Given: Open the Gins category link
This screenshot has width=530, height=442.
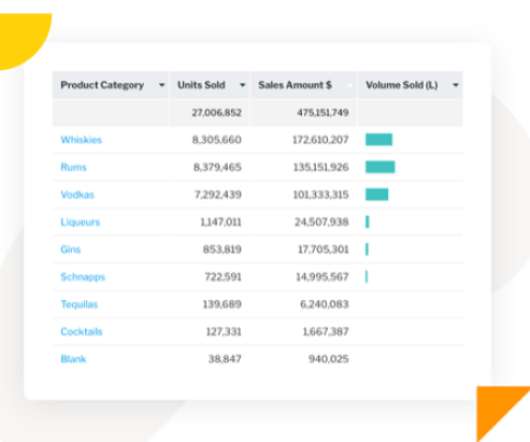Looking at the screenshot, I should pos(70,249).
